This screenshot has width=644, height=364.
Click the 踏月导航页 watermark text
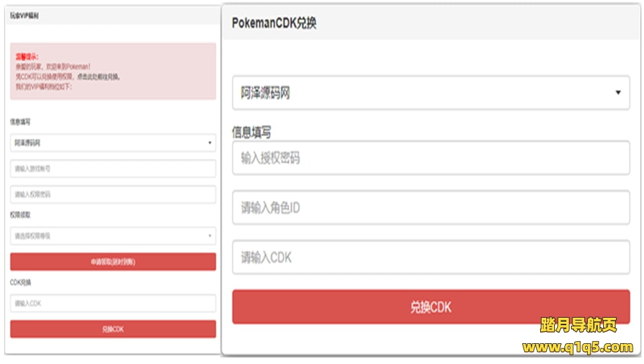click(578, 326)
